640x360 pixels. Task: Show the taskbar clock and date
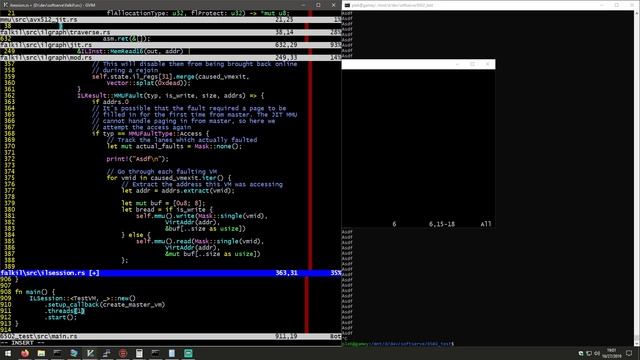611,353
